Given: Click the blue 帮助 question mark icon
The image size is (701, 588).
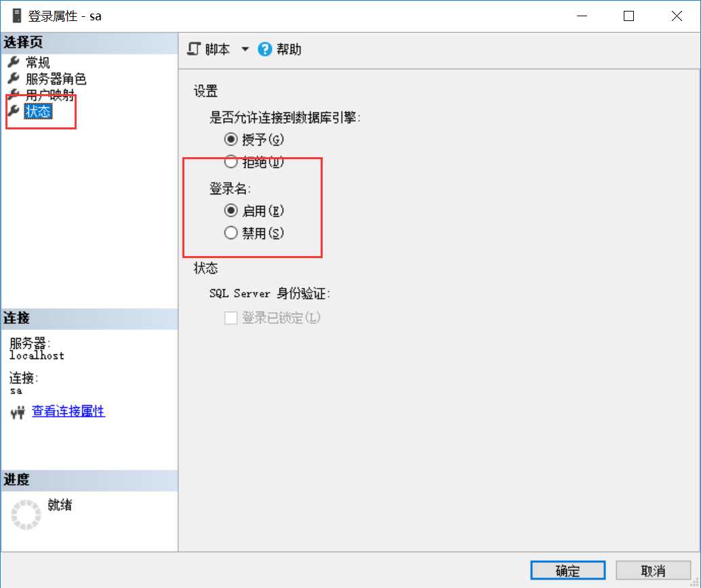Looking at the screenshot, I should (x=264, y=49).
